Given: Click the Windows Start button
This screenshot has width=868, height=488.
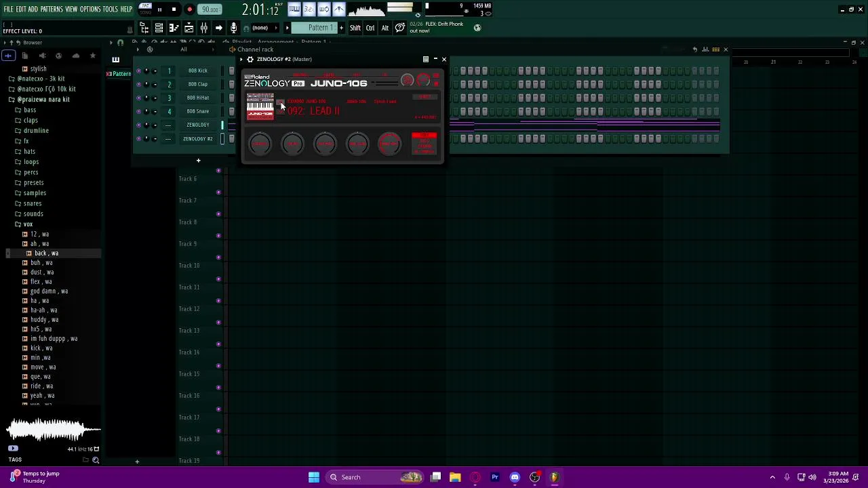Looking at the screenshot, I should coord(313,477).
